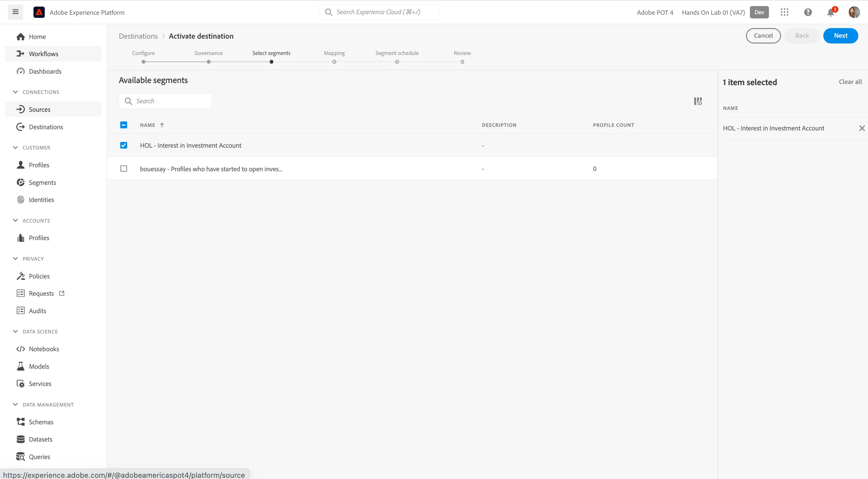This screenshot has width=868, height=479.
Task: Click the Adobe logo icon
Action: (39, 12)
